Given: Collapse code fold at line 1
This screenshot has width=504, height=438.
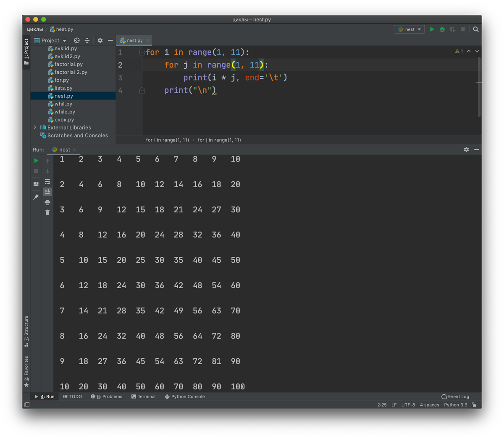Looking at the screenshot, I should (x=142, y=52).
